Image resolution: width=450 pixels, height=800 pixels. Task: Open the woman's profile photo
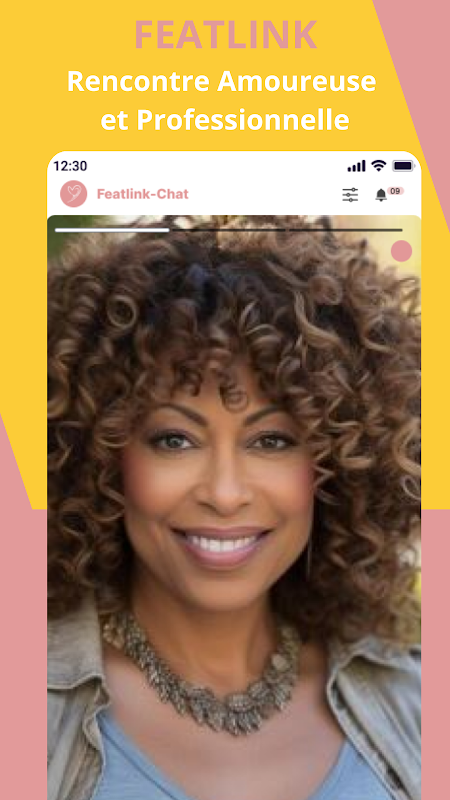click(x=234, y=507)
